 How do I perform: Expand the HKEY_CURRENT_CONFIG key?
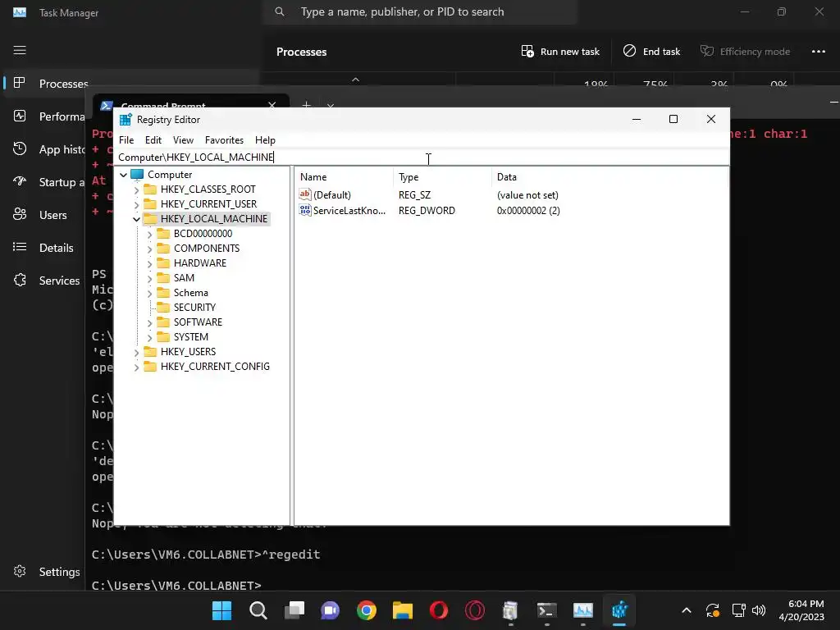click(137, 367)
